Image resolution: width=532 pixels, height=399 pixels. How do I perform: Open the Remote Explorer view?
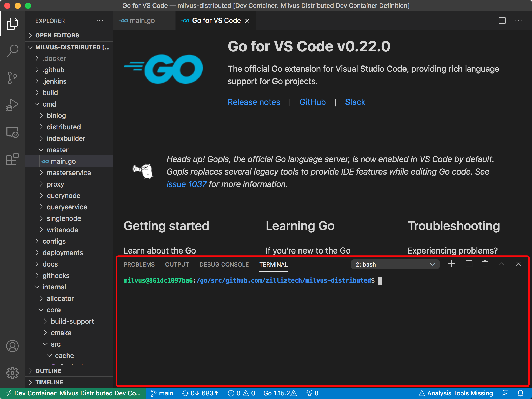click(12, 132)
